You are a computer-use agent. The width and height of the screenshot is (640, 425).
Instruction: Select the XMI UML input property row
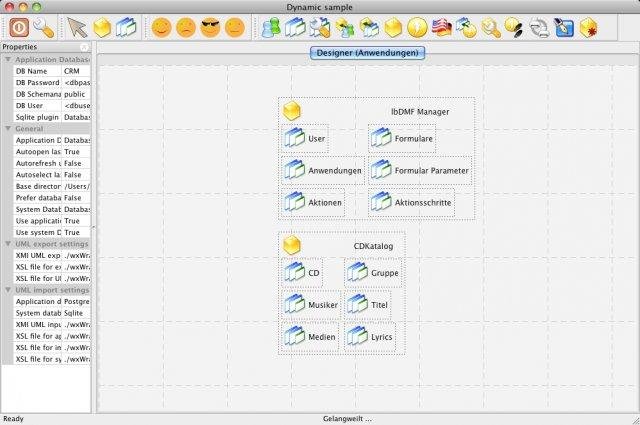pos(52,324)
